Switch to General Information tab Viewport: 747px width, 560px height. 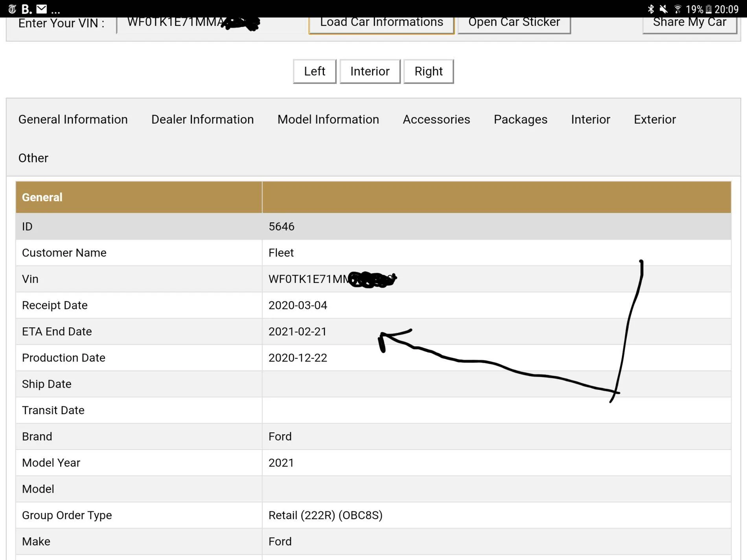tap(73, 119)
